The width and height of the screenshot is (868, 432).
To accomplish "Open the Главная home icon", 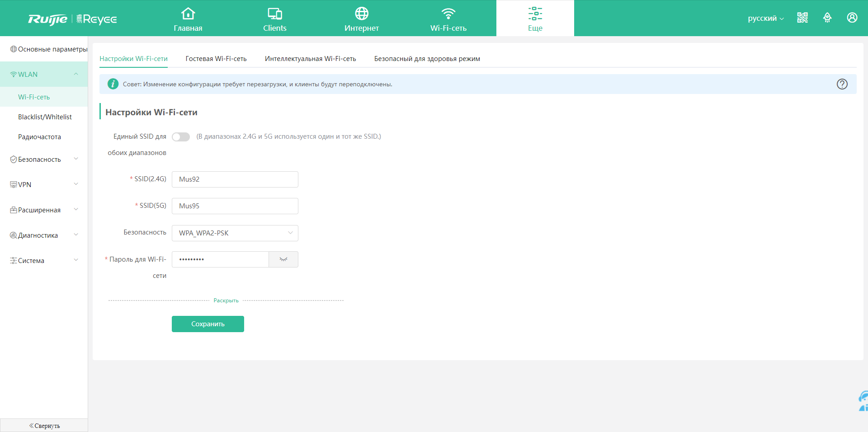I will tap(188, 14).
